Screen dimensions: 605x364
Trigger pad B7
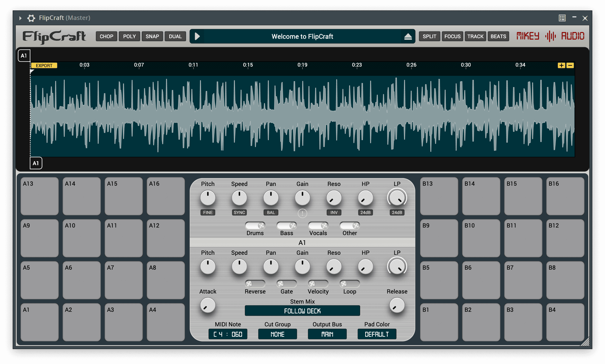click(x=523, y=280)
